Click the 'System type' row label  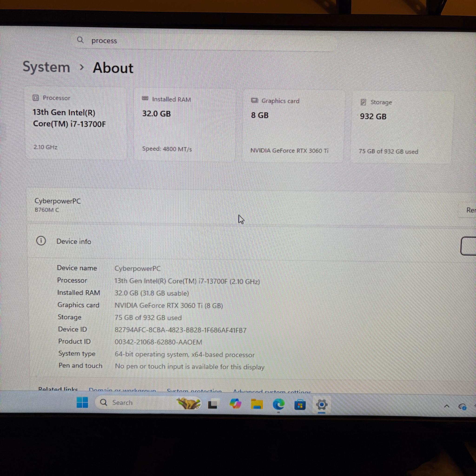point(77,354)
